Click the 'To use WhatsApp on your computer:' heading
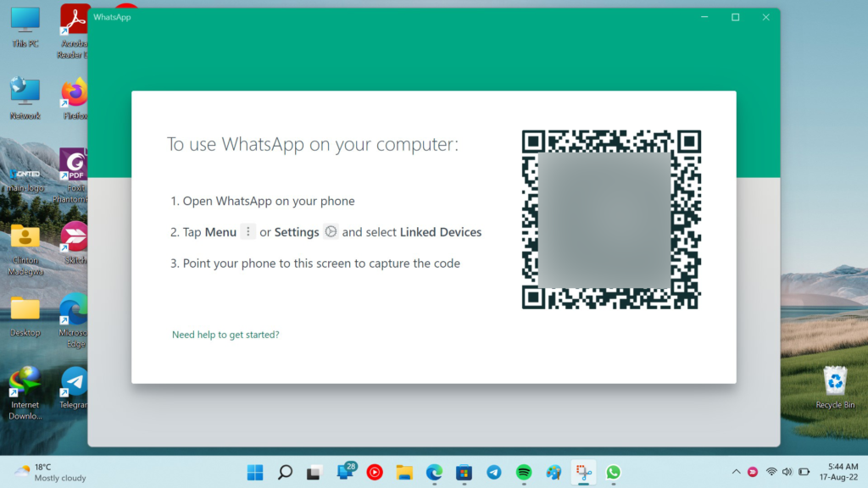The width and height of the screenshot is (868, 488). pos(313,144)
